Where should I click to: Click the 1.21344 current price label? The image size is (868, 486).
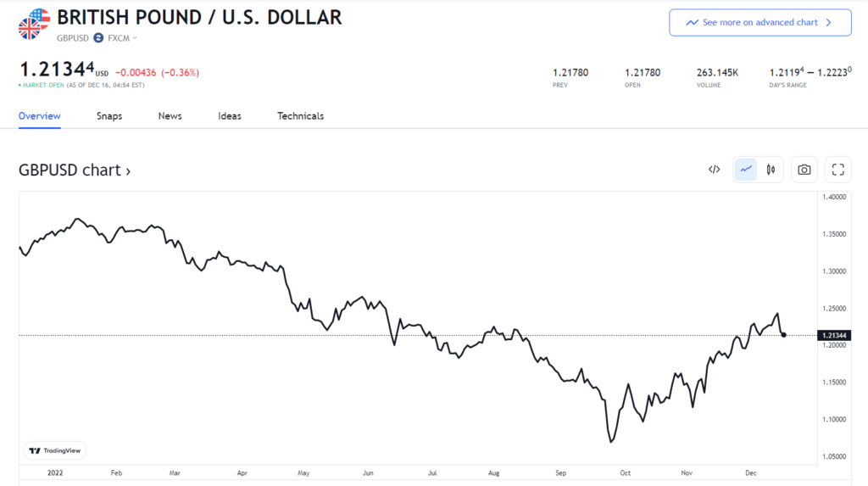click(x=835, y=335)
